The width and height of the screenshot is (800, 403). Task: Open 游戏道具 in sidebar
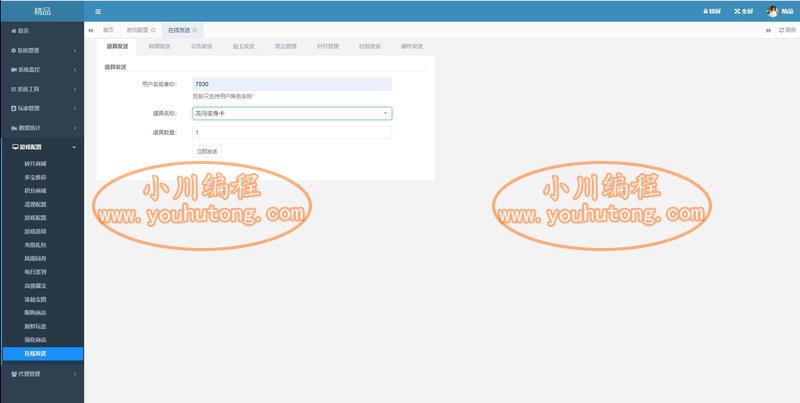[x=35, y=232]
